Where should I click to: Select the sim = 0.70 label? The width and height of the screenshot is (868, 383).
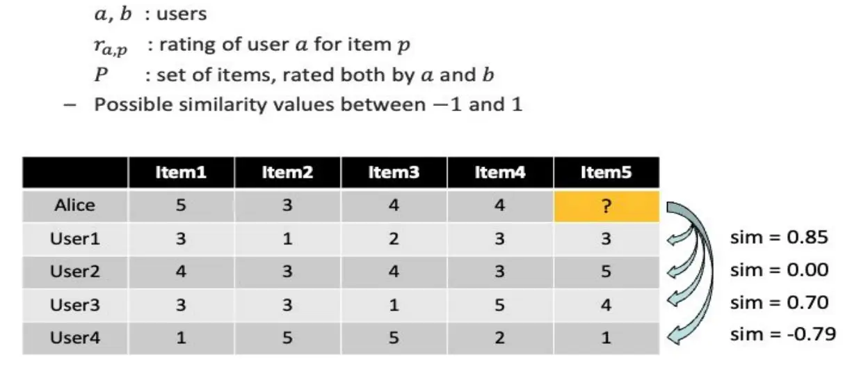(x=779, y=302)
